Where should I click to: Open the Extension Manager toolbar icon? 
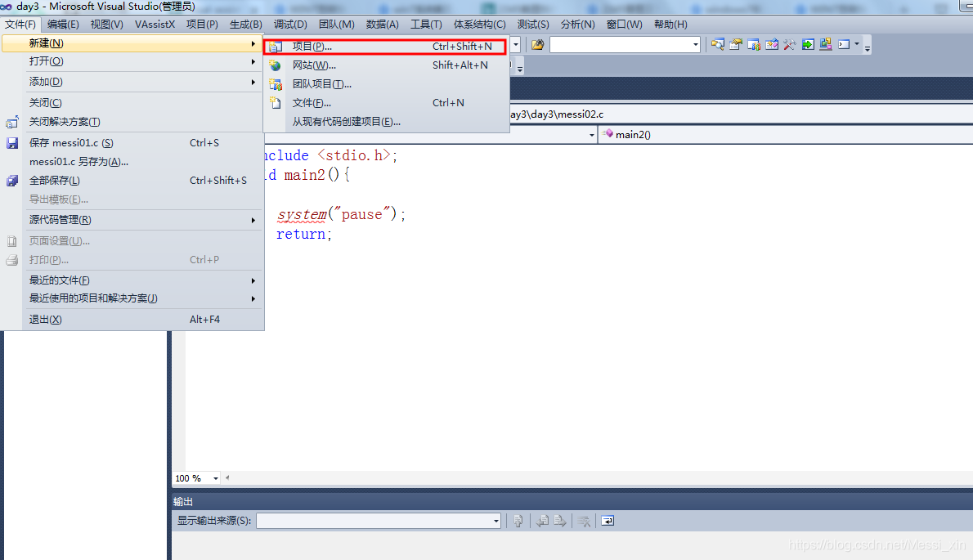[x=825, y=45]
